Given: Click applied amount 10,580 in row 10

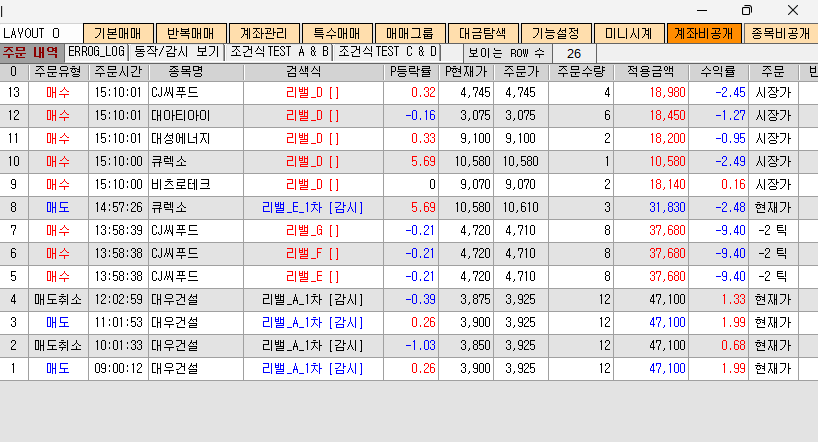Looking at the screenshot, I should [x=667, y=162].
